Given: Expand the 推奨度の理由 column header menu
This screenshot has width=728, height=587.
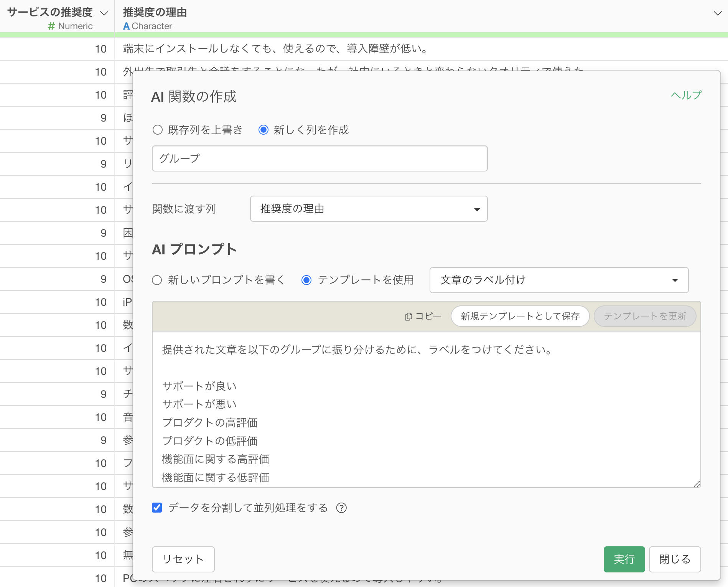Looking at the screenshot, I should point(717,13).
